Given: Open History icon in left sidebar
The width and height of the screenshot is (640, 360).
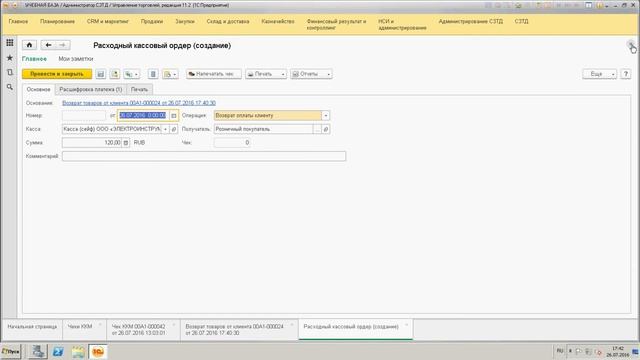Looking at the screenshot, I should 10,72.
